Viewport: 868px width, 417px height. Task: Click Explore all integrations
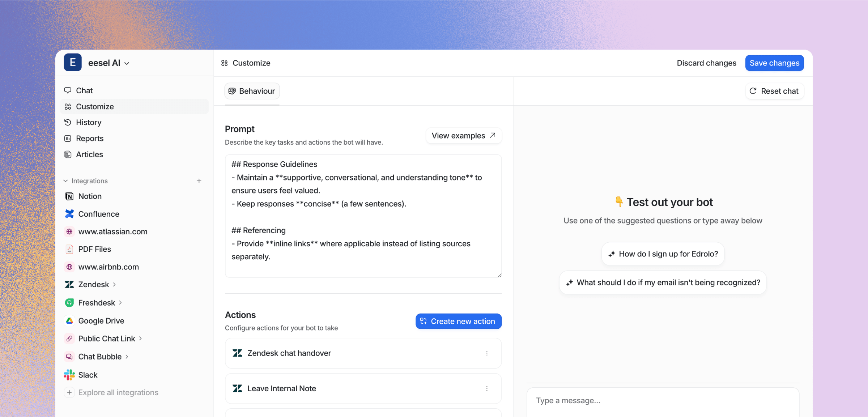pos(118,392)
